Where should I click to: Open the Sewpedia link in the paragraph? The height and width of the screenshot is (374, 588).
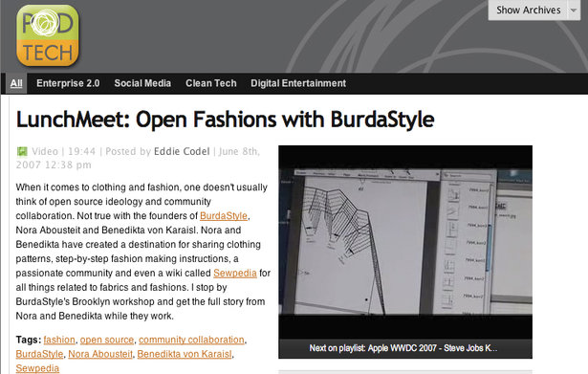click(235, 274)
